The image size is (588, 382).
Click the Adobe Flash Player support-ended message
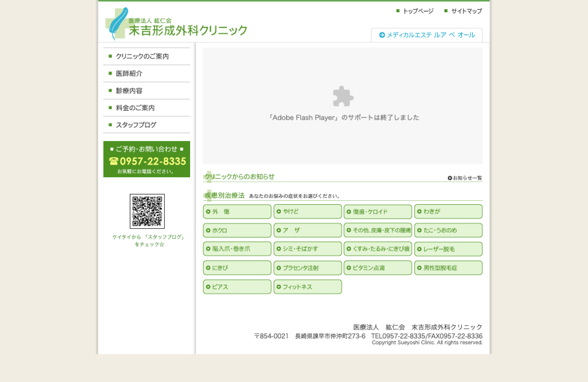click(343, 118)
